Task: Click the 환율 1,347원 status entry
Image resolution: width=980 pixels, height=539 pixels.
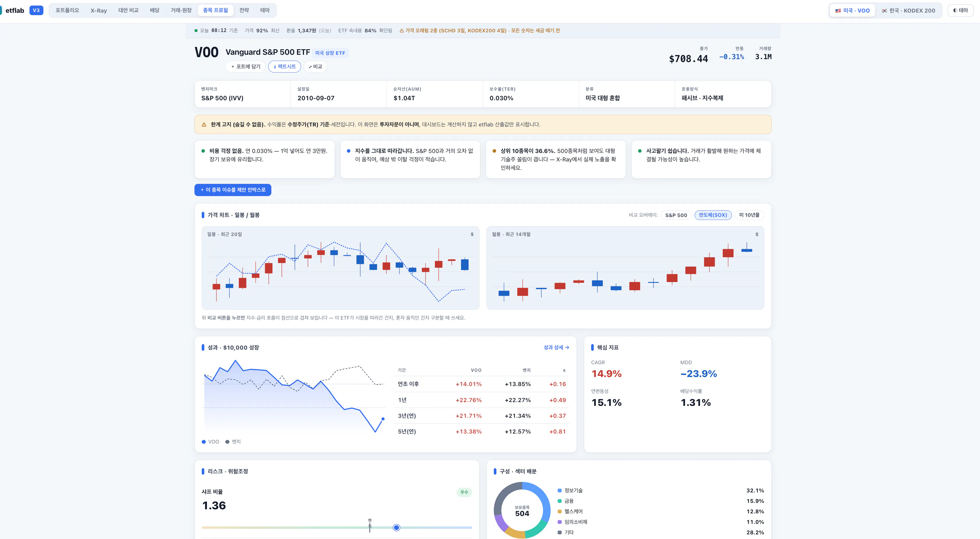Action: pyautogui.click(x=308, y=30)
